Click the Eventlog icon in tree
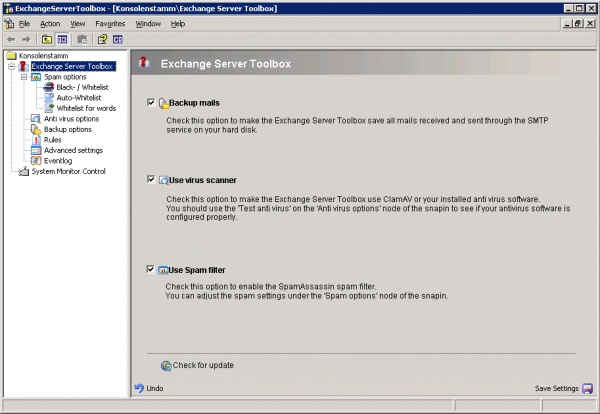600x414 pixels. 36,161
